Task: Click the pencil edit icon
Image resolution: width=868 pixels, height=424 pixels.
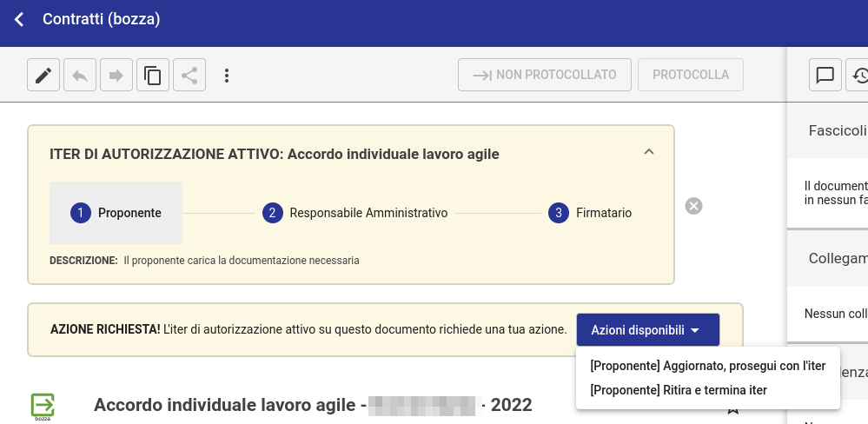Action: pos(43,75)
